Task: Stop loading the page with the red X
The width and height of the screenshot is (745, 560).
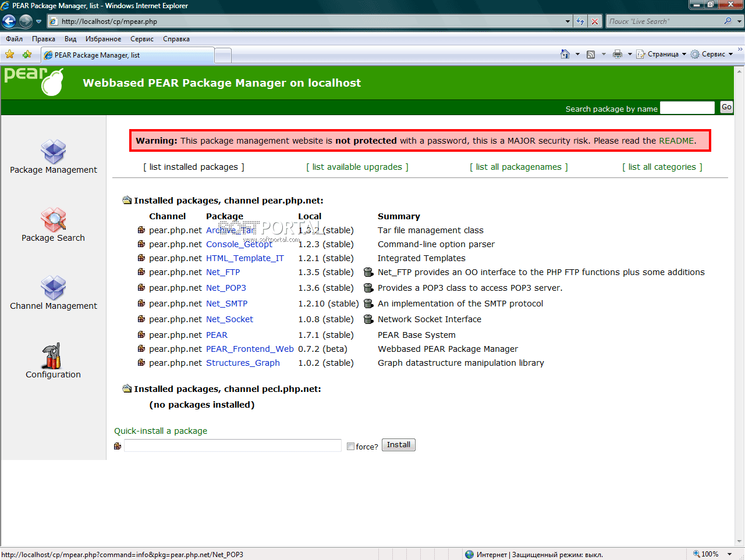Action: click(x=595, y=22)
